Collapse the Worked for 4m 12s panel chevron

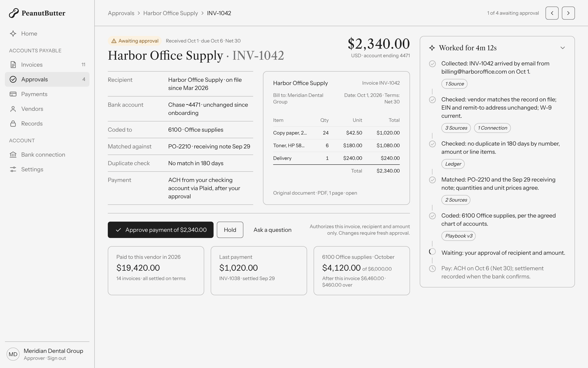tap(562, 48)
